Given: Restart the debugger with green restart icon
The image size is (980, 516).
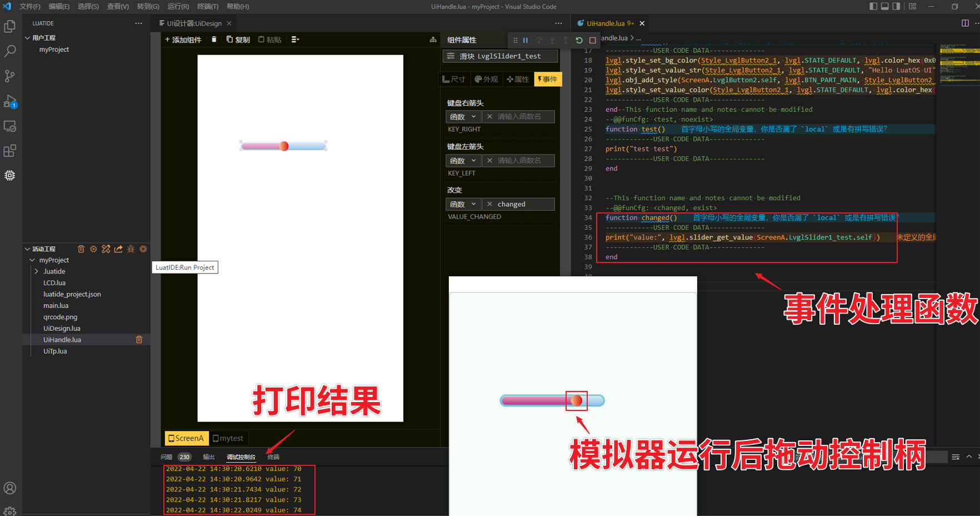Looking at the screenshot, I should tap(578, 40).
